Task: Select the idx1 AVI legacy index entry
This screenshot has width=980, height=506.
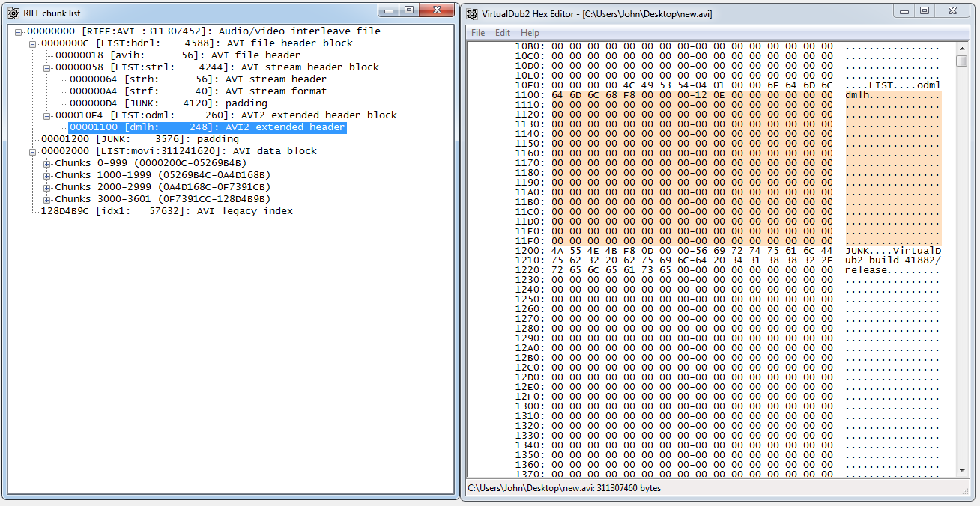Action: (166, 211)
